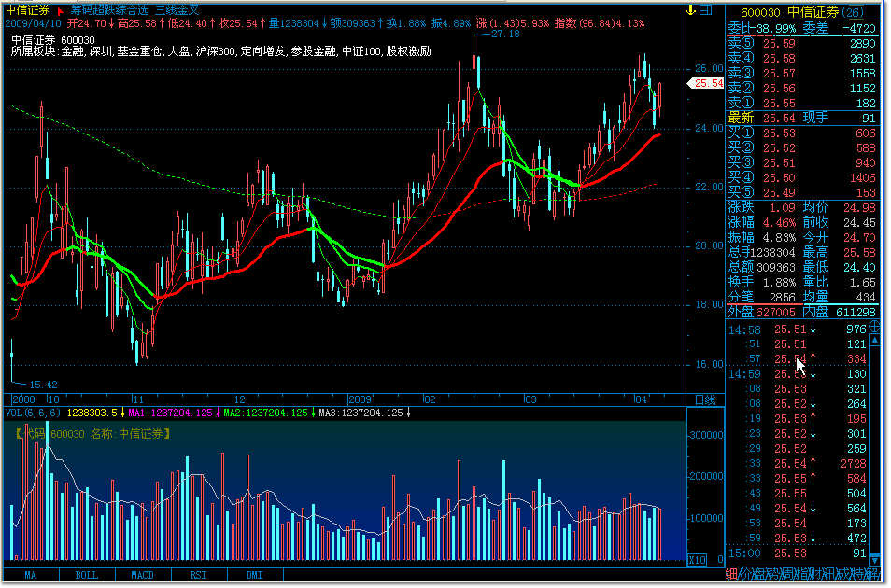The height and width of the screenshot is (588, 891).
Task: Click the 筹码超跌综合选 strategy label
Action: [109, 10]
